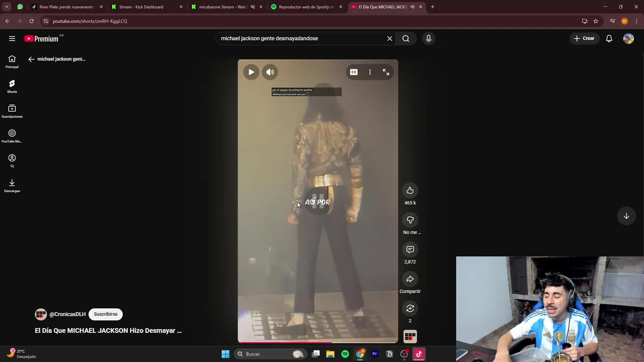Open Descargas in the sidebar

click(x=12, y=186)
